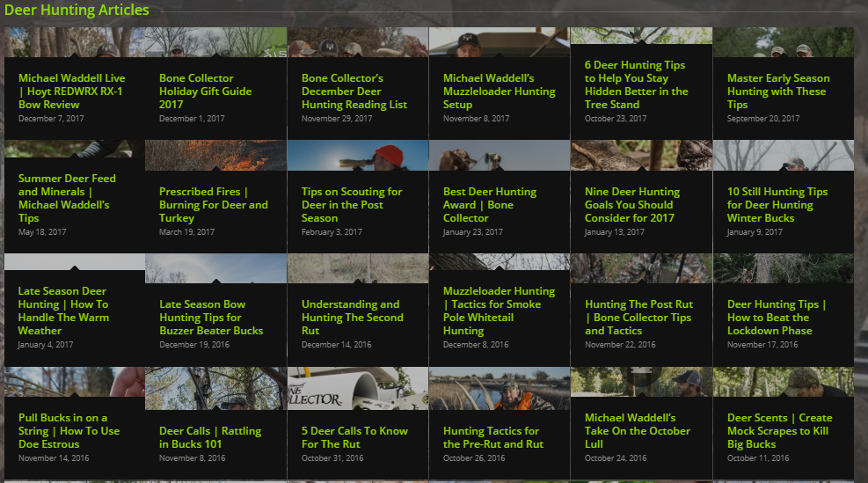The image size is (868, 483).
Task: Open the Michael Waddell Live Hoyt REDWRX article
Action: 71,91
